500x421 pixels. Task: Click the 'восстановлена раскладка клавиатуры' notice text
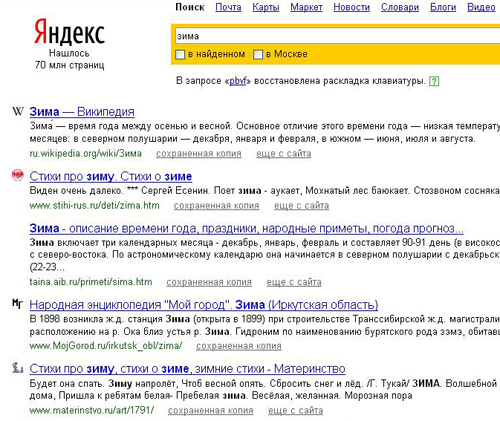click(340, 81)
